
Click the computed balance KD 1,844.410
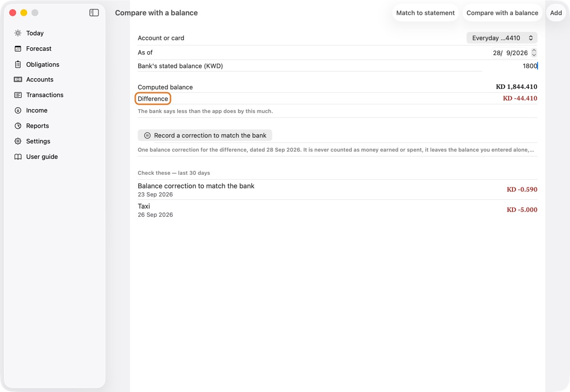(x=516, y=87)
